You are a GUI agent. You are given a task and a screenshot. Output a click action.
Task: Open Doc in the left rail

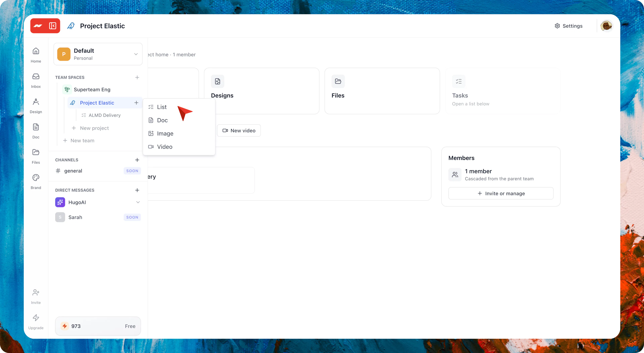pos(36,131)
